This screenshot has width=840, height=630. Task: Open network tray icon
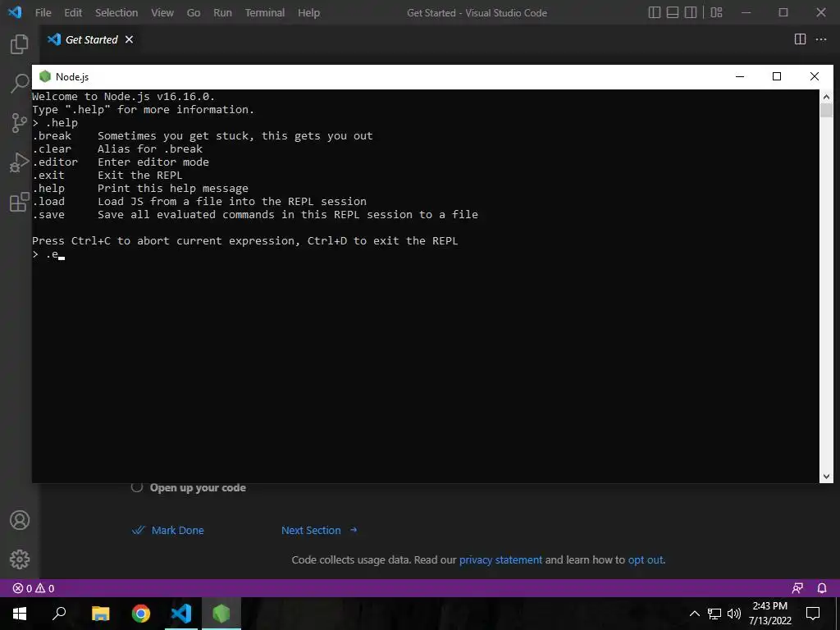pos(714,614)
